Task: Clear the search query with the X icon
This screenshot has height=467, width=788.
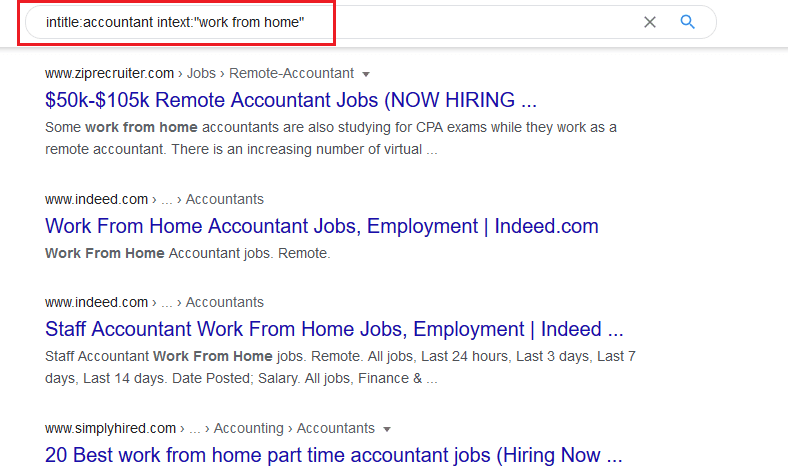Action: click(650, 22)
